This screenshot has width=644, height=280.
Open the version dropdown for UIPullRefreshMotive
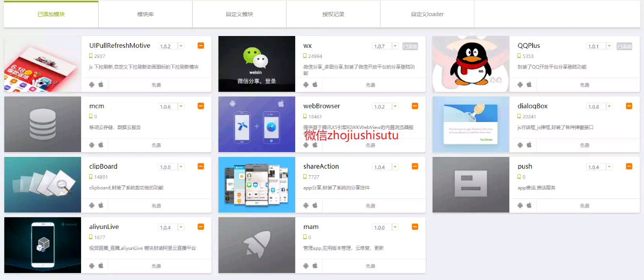tap(180, 46)
